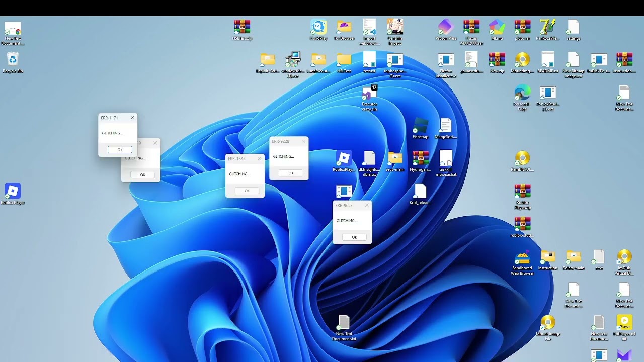
Task: Select the test.txt file icon
Action: 369,63
